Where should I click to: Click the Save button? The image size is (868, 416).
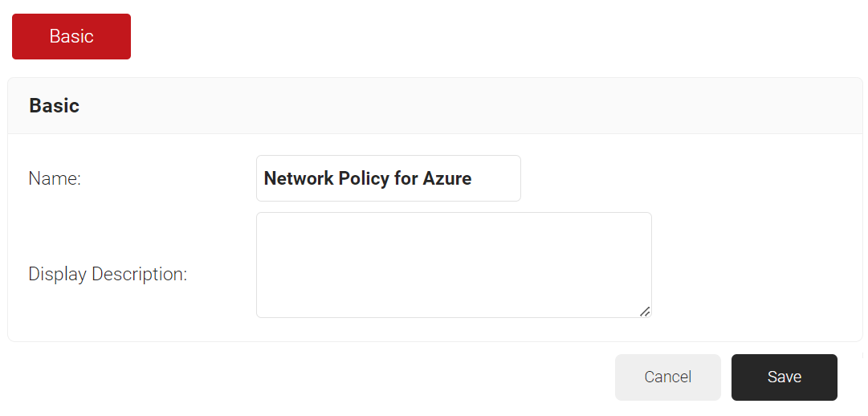pos(784,377)
